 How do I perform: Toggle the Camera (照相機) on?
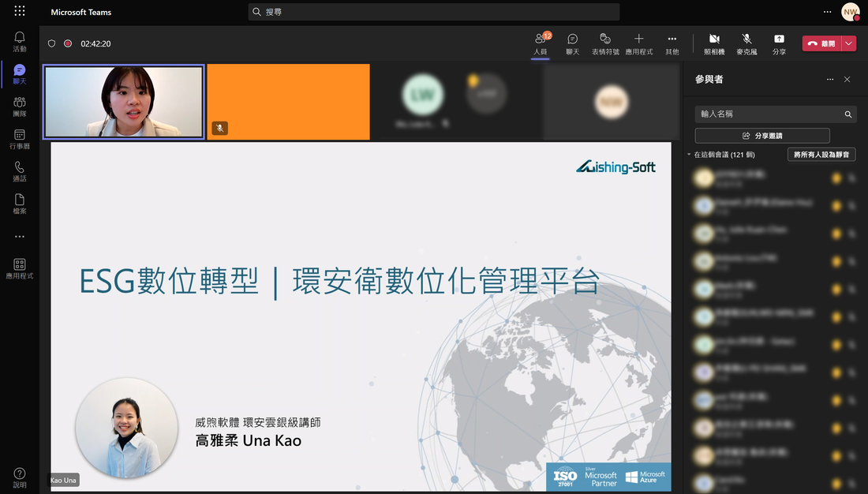coord(714,44)
